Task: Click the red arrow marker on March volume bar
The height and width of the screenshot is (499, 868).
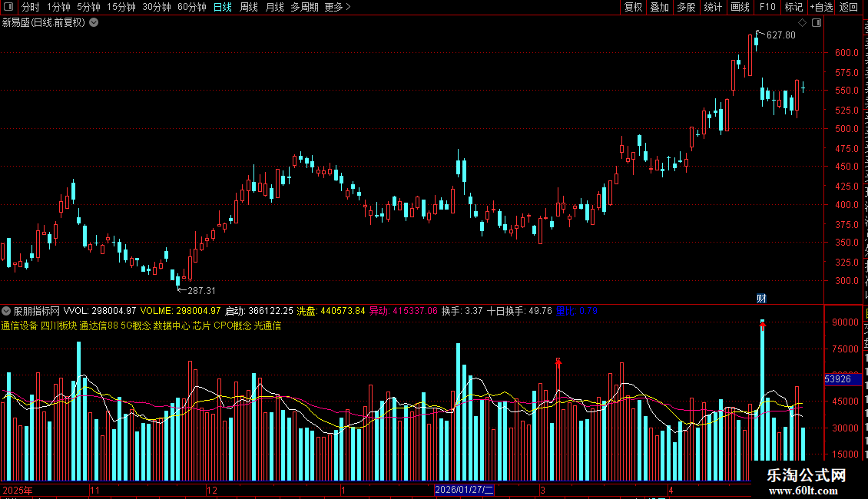Action: pyautogui.click(x=558, y=362)
